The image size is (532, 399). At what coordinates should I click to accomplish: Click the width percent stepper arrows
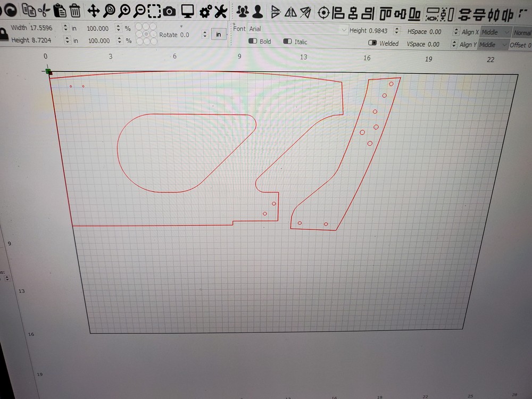(118, 28)
